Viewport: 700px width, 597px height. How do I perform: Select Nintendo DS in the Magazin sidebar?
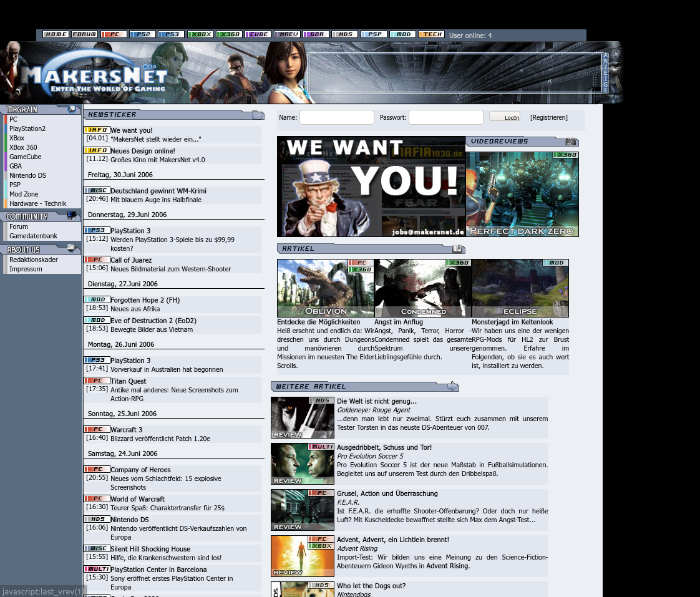pos(27,175)
